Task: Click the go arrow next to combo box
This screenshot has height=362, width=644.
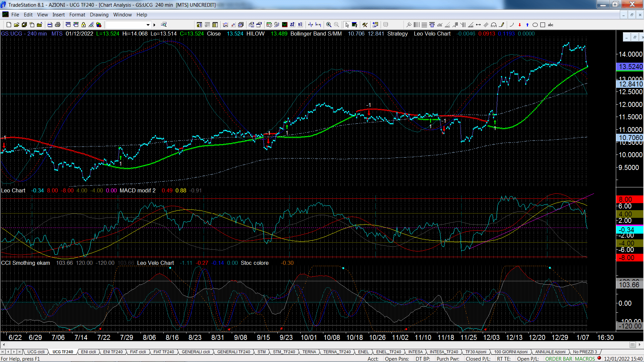Action: click(x=154, y=24)
